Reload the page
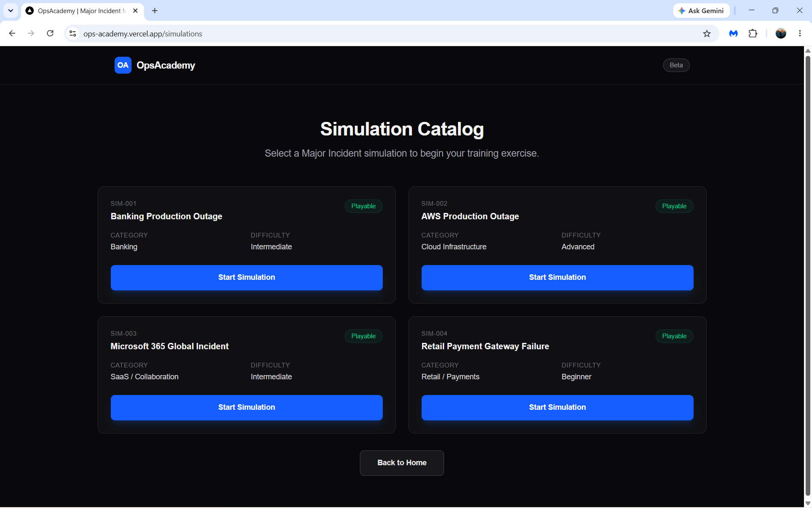Screen dimensions: 812x508 [x=50, y=33]
